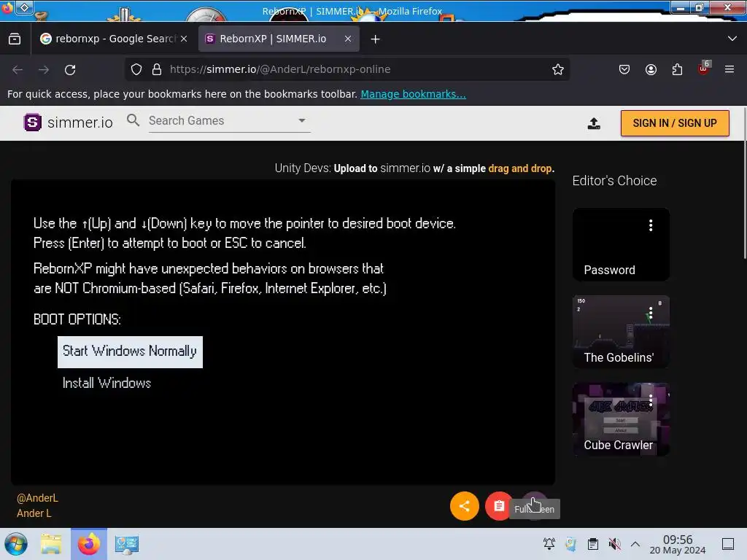Click the show desktop button

[x=728, y=543]
